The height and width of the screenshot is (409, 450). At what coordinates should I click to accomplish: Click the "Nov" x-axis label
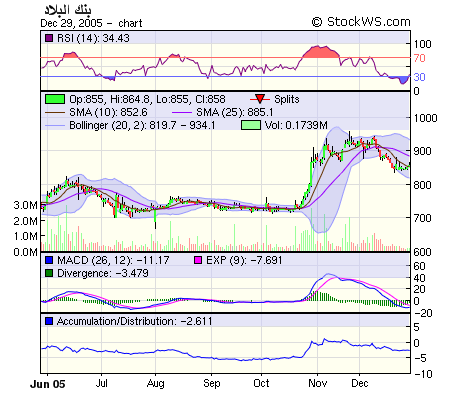(317, 383)
